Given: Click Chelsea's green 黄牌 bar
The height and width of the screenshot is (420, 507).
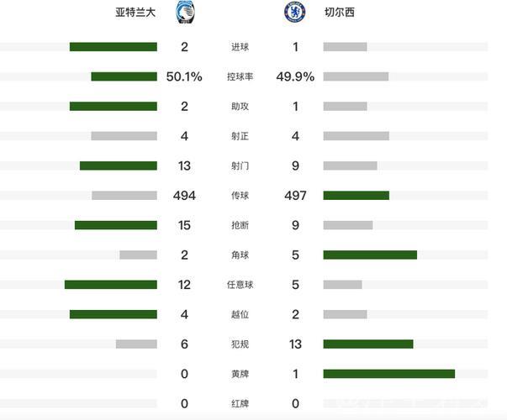Looking at the screenshot, I should pyautogui.click(x=388, y=374).
